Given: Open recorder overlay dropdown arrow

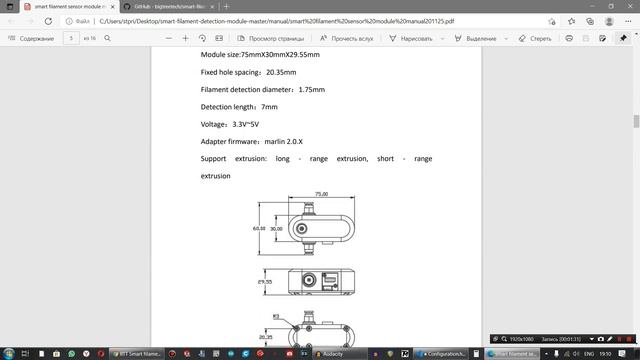Looking at the screenshot, I should point(591,339).
